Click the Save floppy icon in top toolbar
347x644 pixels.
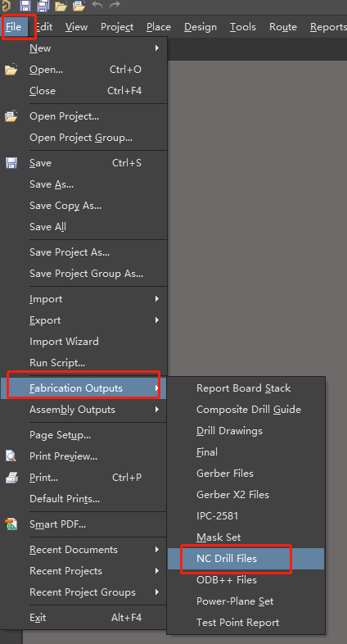pos(25,6)
